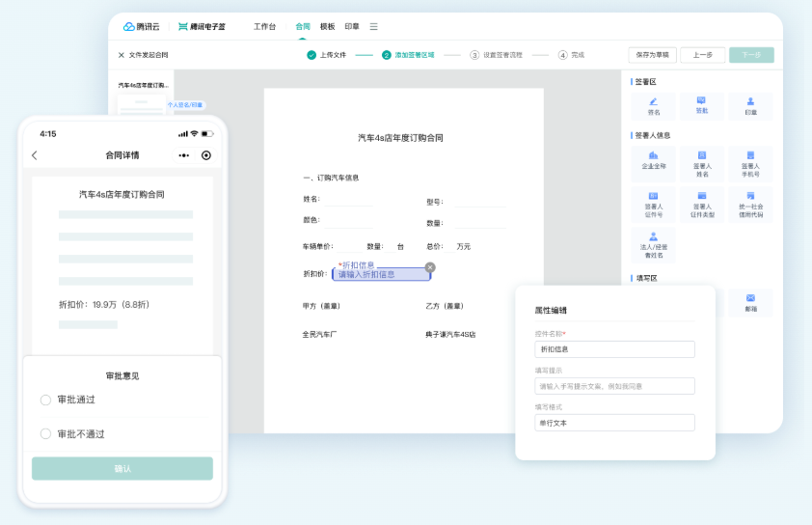This screenshot has width=812, height=525.
Task: Open the hamburger menu in top navigation
Action: tap(373, 26)
